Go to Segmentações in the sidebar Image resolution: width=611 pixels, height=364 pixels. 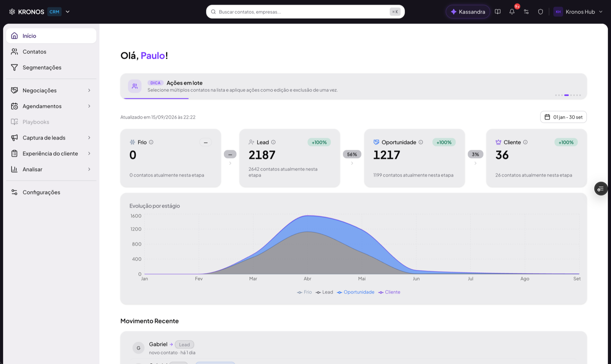pyautogui.click(x=51, y=68)
